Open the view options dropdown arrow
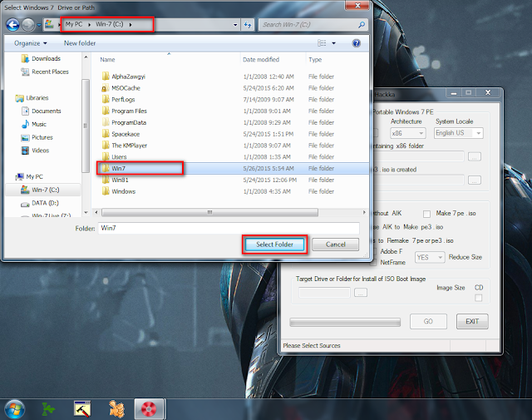This screenshot has width=532, height=420. coord(333,43)
